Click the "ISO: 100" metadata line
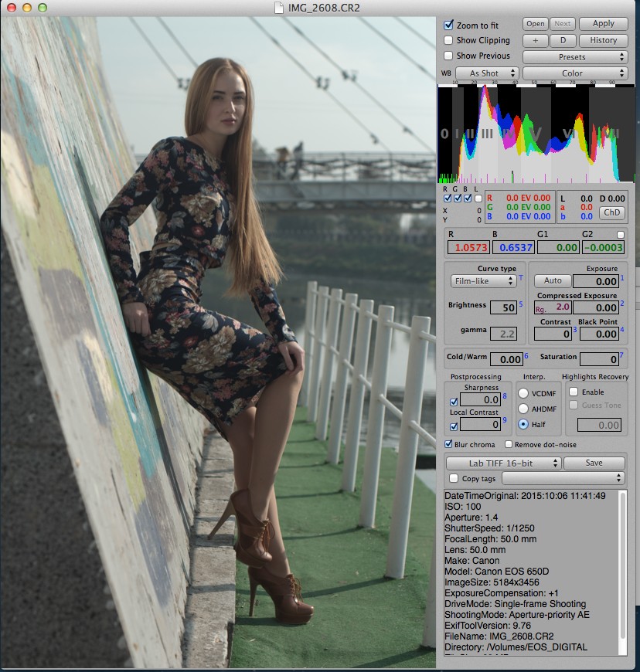 coord(463,506)
